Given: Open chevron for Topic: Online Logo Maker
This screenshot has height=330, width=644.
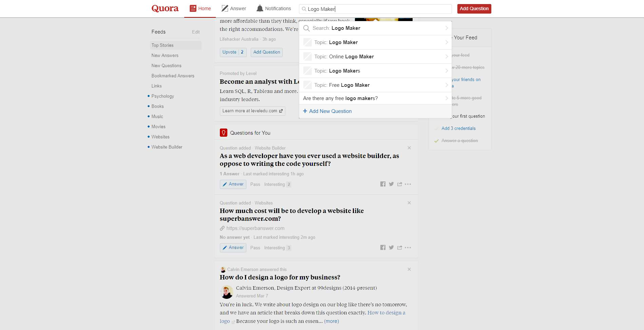Looking at the screenshot, I should pos(447,57).
